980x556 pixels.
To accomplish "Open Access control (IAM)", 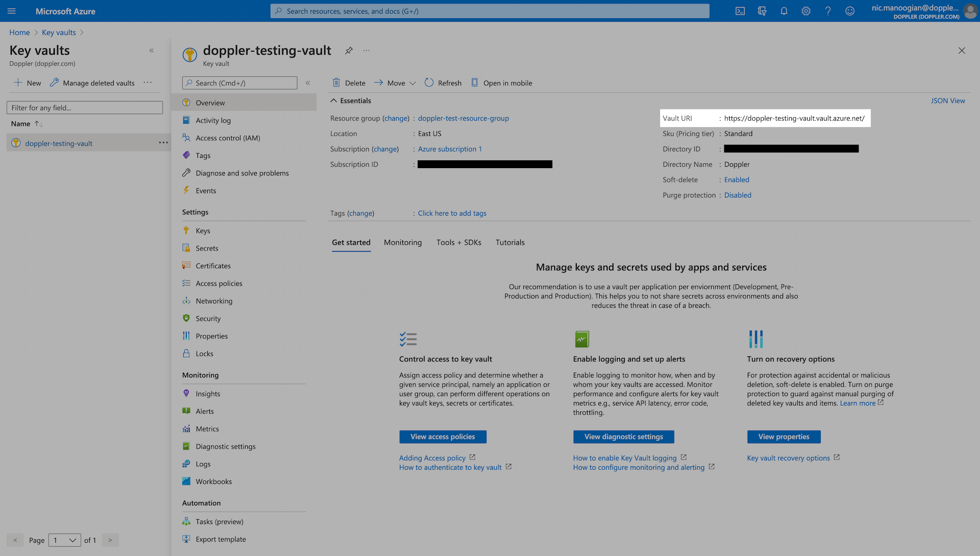I will (x=227, y=138).
